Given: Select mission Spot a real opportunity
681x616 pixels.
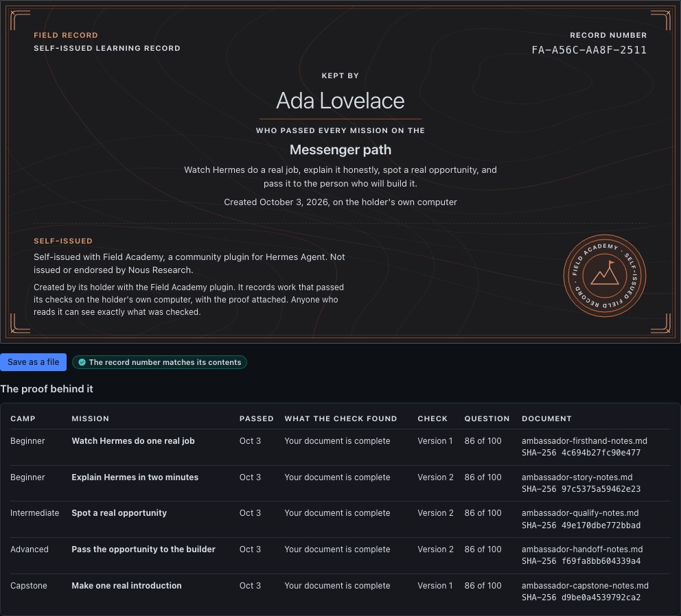Looking at the screenshot, I should click(x=119, y=512).
